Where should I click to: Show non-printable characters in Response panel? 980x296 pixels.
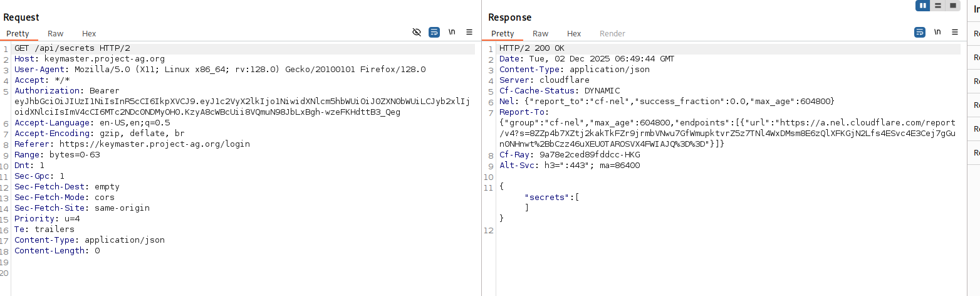pos(937,32)
